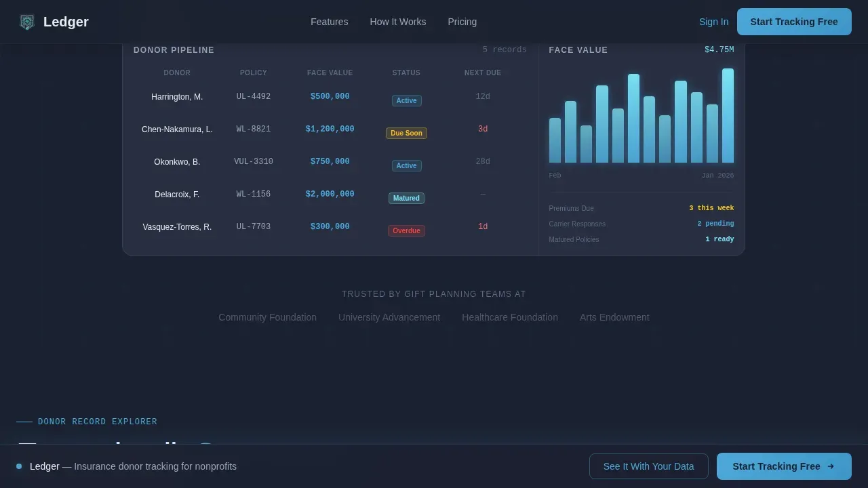Click policy number WL-8821

(x=254, y=129)
